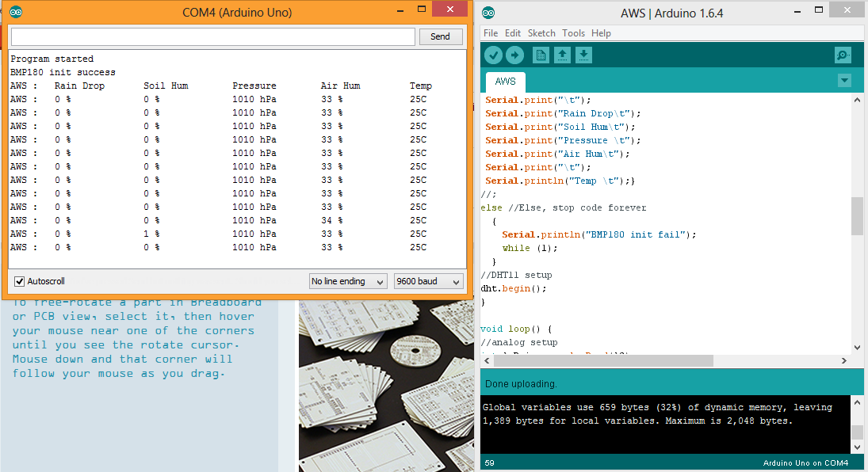Viewport: 868px width, 472px height.
Task: Change the 9600 baud dropdown
Action: (428, 280)
